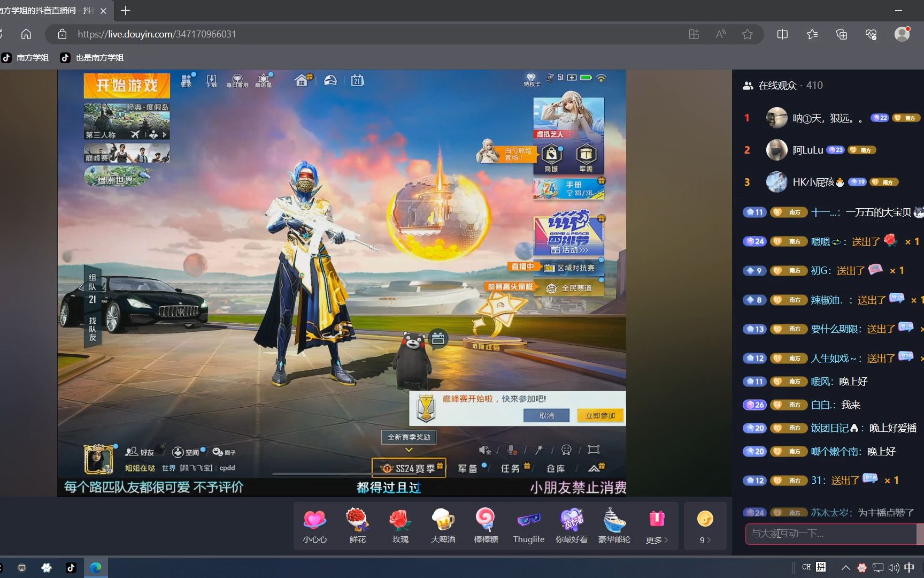Send the 豪华邮轮 cruise ship gift

point(614,526)
